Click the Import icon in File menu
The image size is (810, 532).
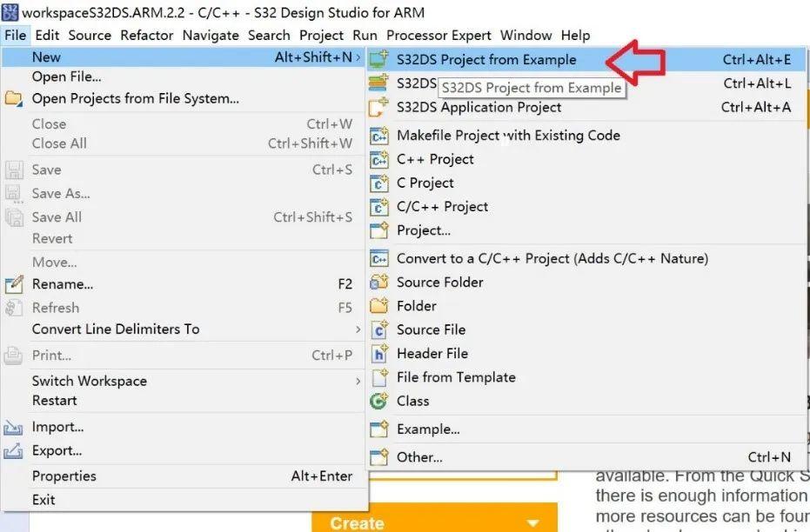tap(14, 428)
